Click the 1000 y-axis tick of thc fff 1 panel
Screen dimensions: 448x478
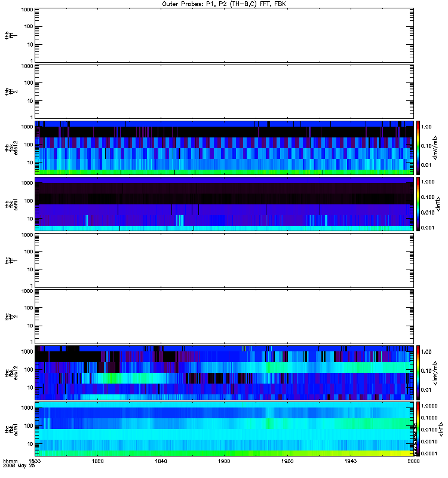pos(27,235)
